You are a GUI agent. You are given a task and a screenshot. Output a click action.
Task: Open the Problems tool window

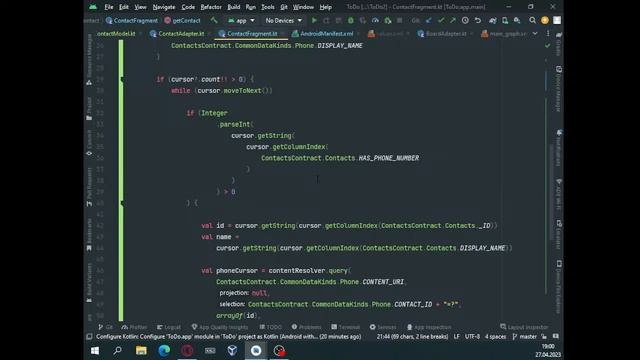[307, 327]
